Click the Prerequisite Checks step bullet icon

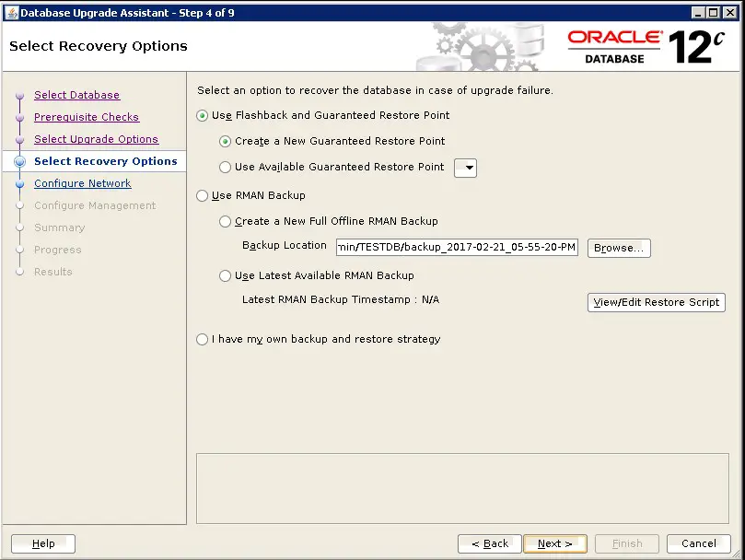point(19,117)
